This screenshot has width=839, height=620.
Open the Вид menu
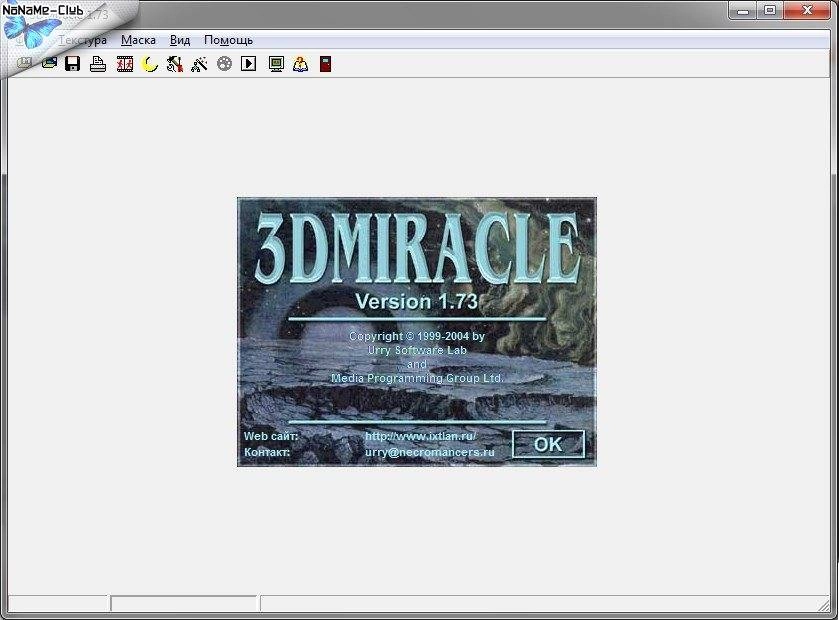(180, 40)
